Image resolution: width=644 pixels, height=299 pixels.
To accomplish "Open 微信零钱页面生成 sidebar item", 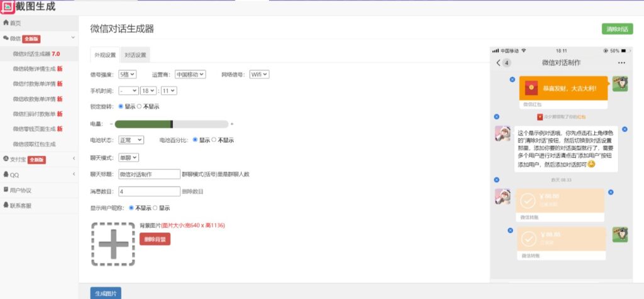I will (x=39, y=129).
